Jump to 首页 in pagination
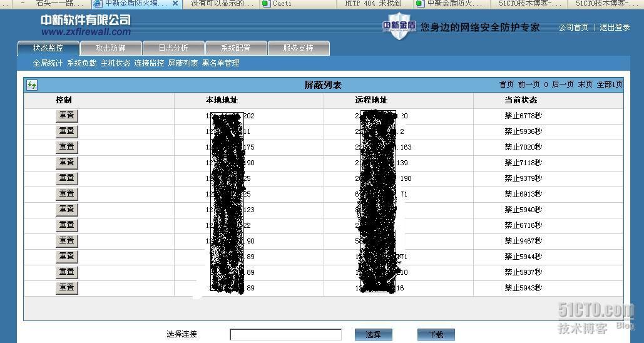 pyautogui.click(x=506, y=84)
